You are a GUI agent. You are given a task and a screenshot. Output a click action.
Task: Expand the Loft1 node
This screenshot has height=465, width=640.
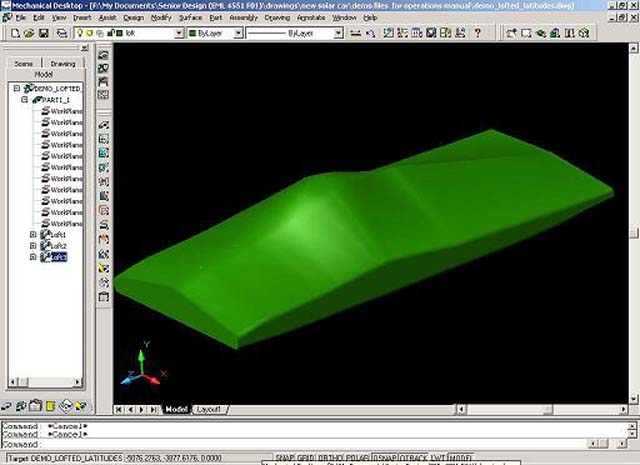point(33,235)
